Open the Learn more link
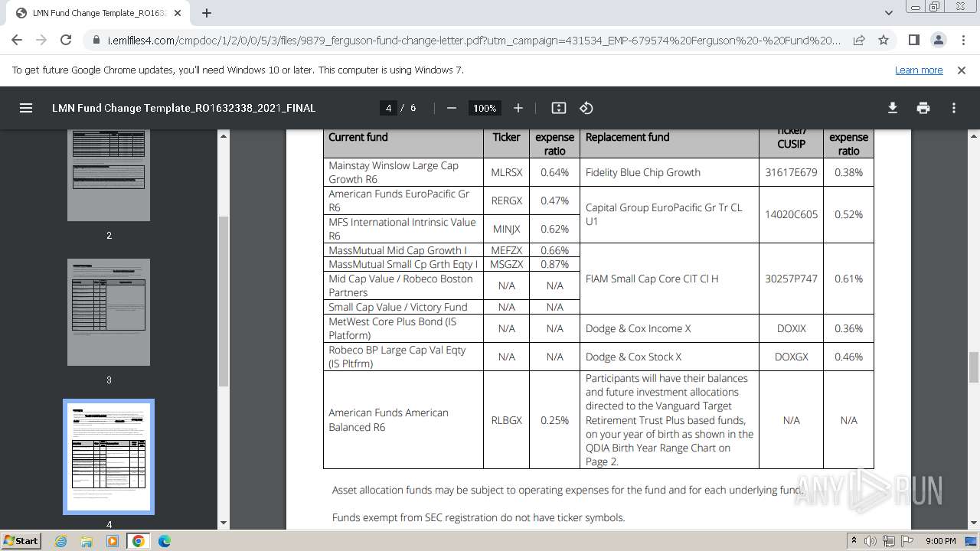The image size is (980, 551). 919,70
